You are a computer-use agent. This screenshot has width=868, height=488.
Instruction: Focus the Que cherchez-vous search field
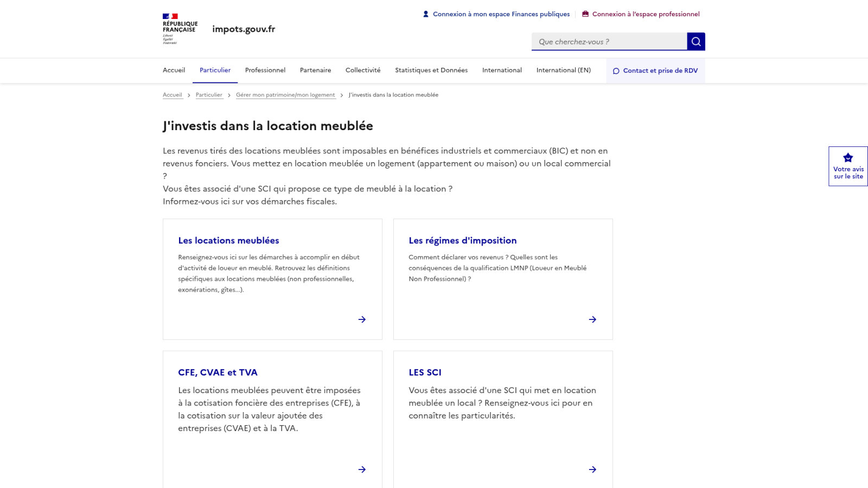pyautogui.click(x=609, y=42)
